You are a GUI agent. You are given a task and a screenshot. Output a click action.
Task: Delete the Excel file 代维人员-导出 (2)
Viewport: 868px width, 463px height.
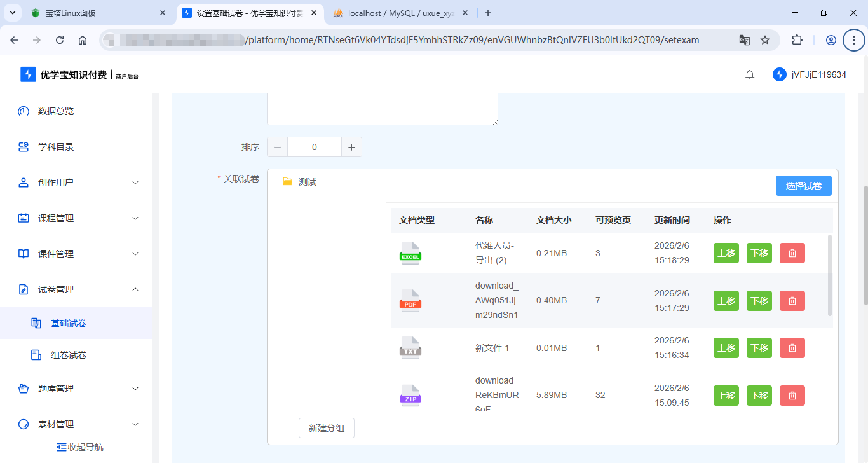coord(792,253)
